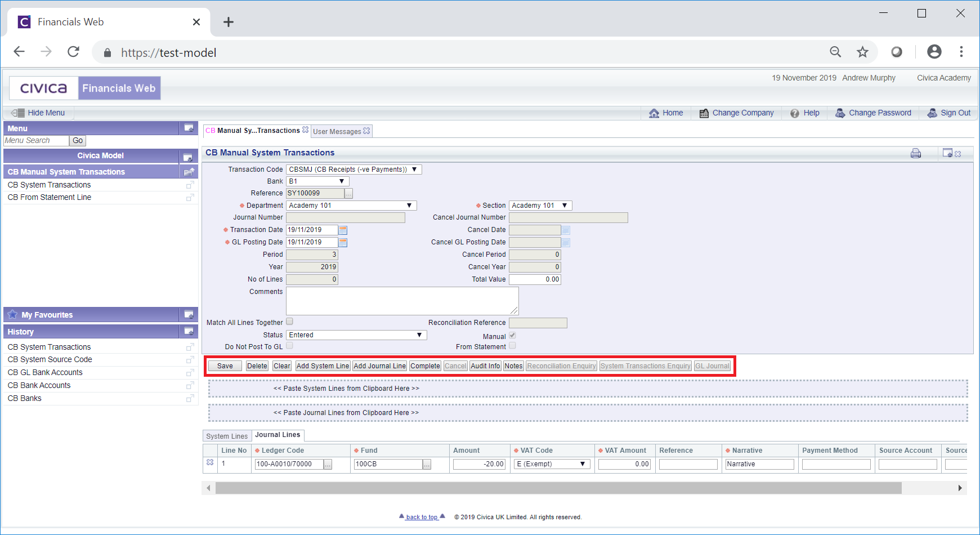
Task: Open Change Password
Action: [873, 113]
